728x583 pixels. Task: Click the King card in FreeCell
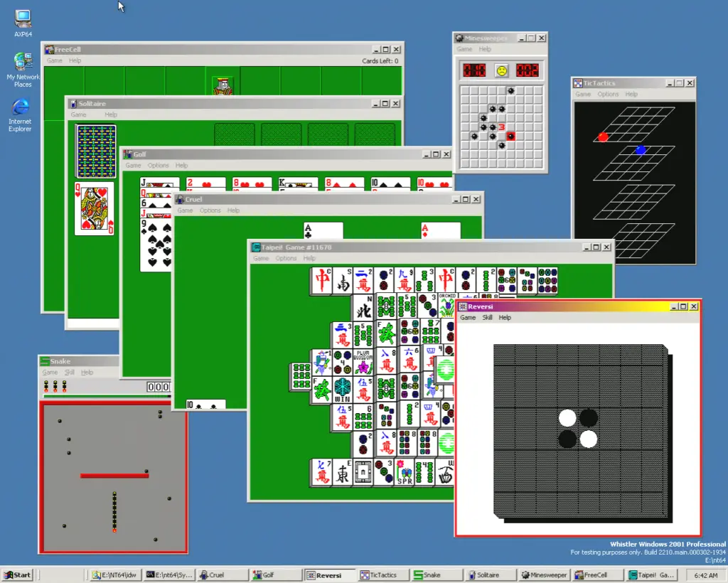(223, 86)
